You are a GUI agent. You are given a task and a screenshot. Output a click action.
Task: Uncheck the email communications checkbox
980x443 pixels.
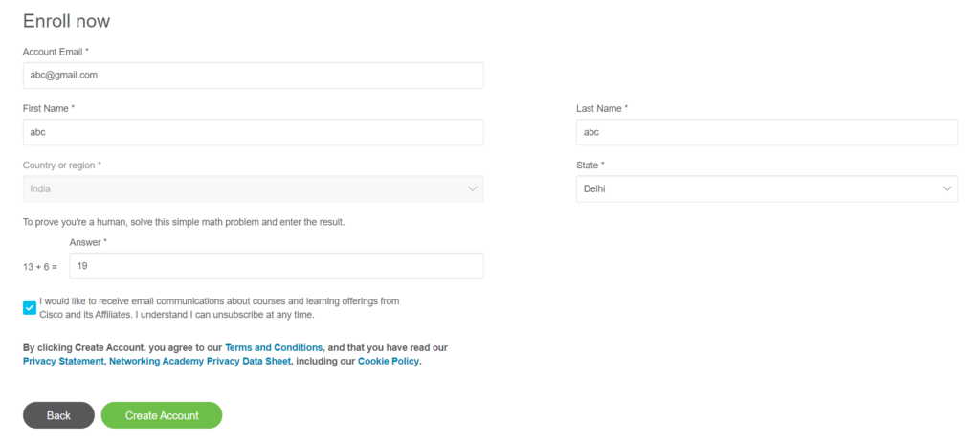point(30,308)
